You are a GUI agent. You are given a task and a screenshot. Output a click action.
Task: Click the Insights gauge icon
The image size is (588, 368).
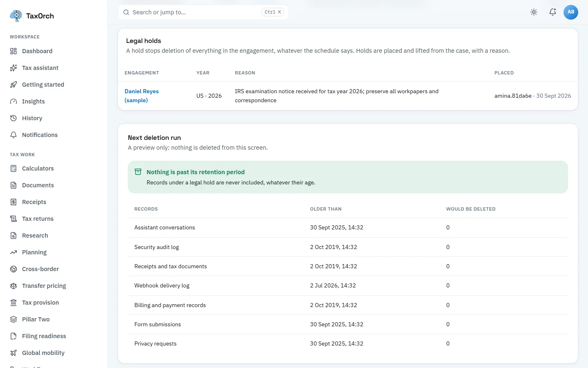(13, 101)
